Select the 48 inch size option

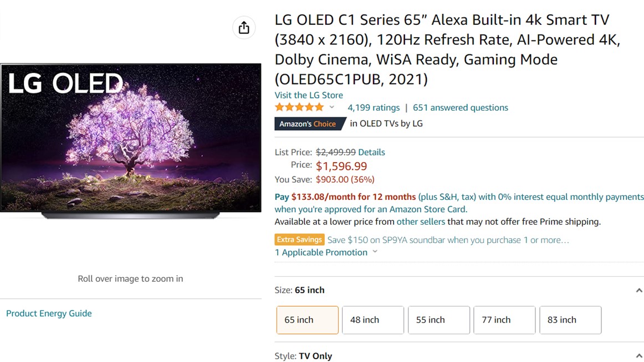click(373, 320)
